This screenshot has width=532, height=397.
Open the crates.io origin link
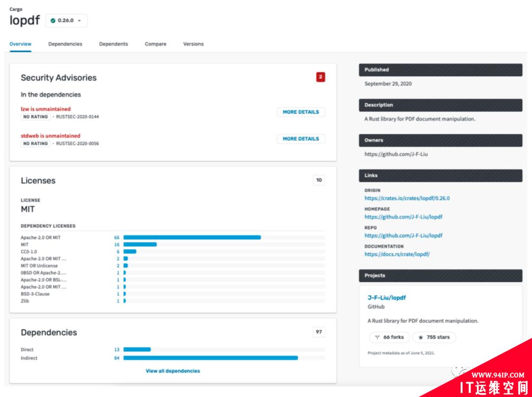pyautogui.click(x=407, y=198)
